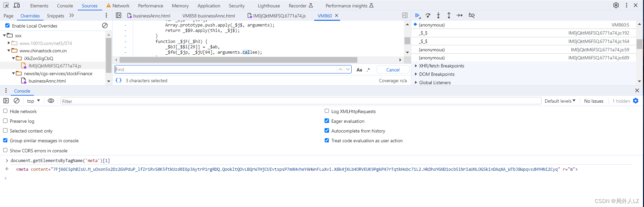Uncheck Treat code evaluation as user action
The width and height of the screenshot is (644, 207).
pyautogui.click(x=327, y=140)
